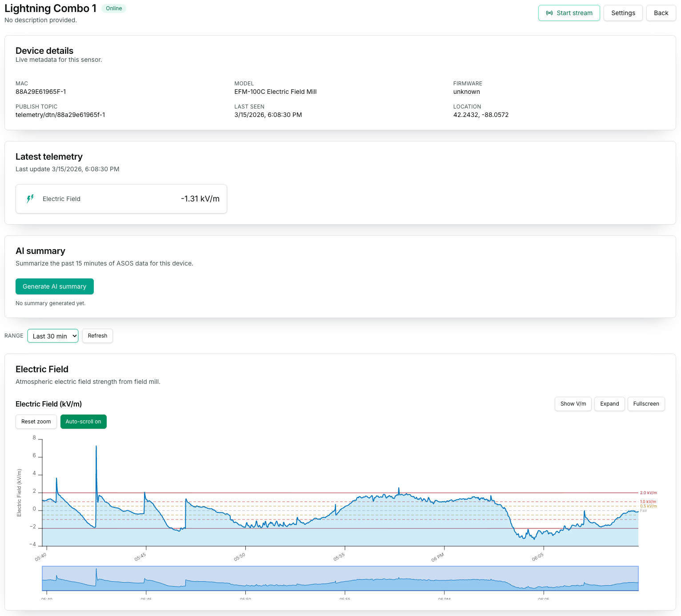Refresh the chart data
Screen dimensions: 681x616
(x=97, y=336)
